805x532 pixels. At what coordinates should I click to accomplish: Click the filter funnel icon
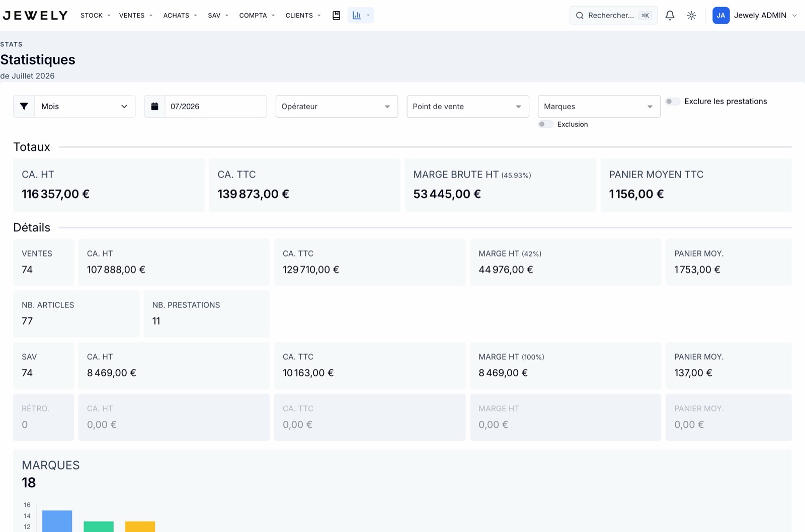(24, 106)
